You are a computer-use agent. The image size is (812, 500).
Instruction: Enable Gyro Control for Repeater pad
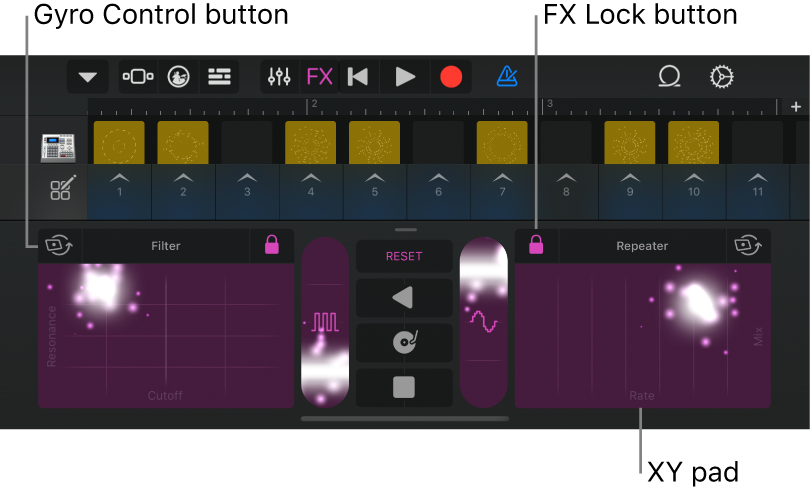pos(748,245)
